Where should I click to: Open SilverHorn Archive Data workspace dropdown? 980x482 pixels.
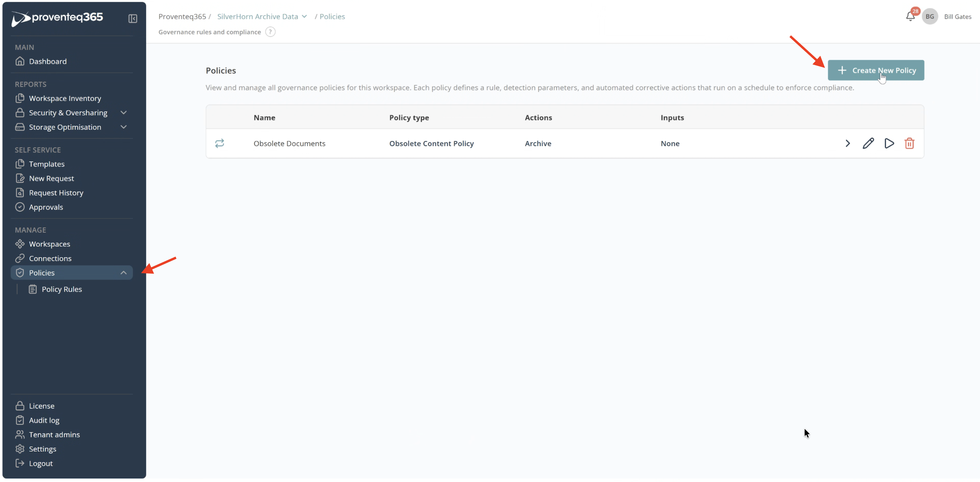(262, 16)
